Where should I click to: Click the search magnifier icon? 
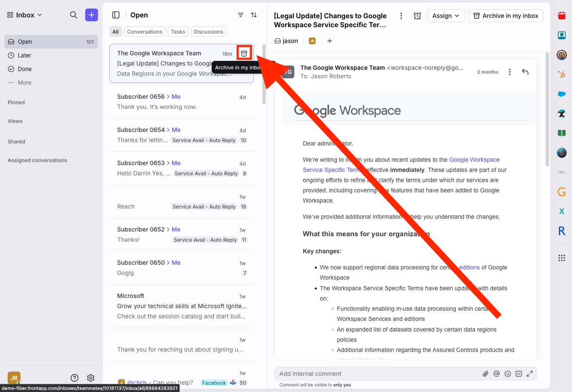pos(74,15)
